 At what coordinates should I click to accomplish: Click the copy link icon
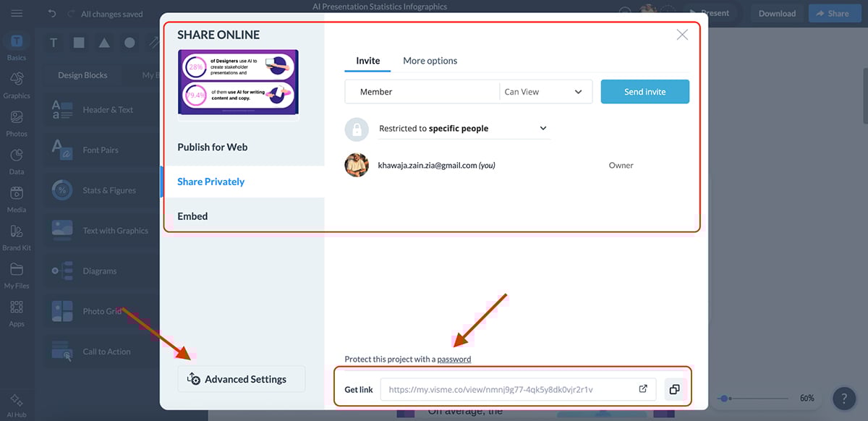pos(674,389)
